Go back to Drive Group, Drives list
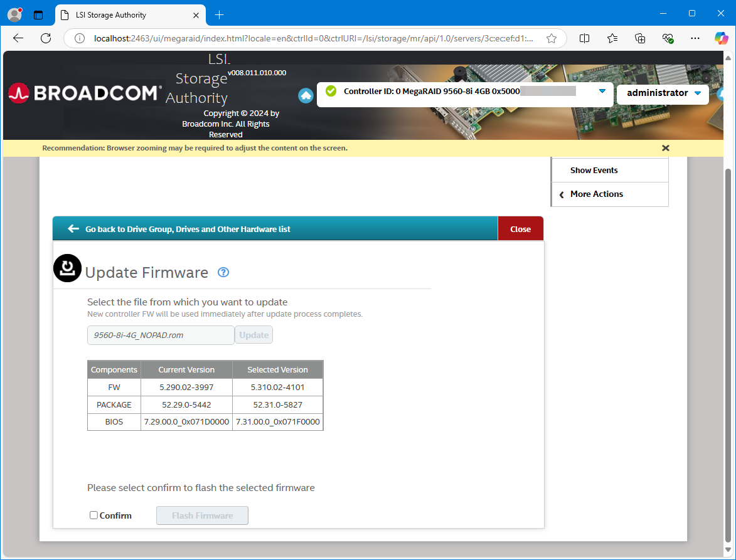This screenshot has width=736, height=560. tap(188, 229)
